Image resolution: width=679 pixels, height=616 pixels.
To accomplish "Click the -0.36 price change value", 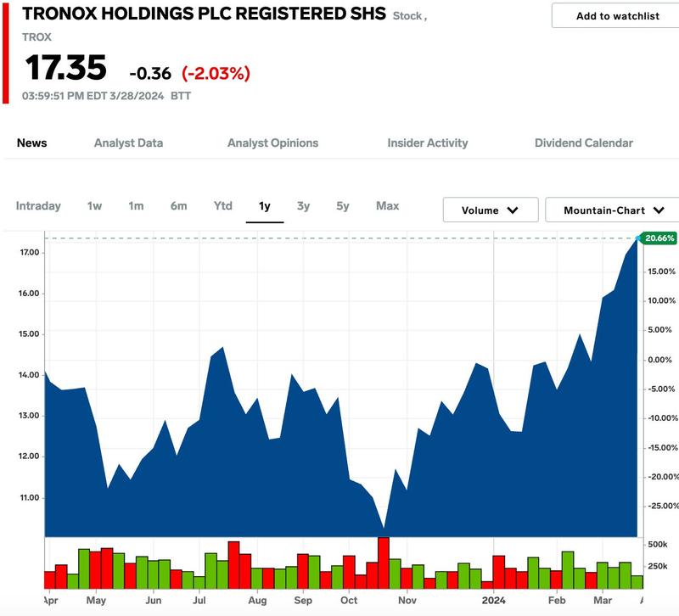I will click(x=150, y=74).
